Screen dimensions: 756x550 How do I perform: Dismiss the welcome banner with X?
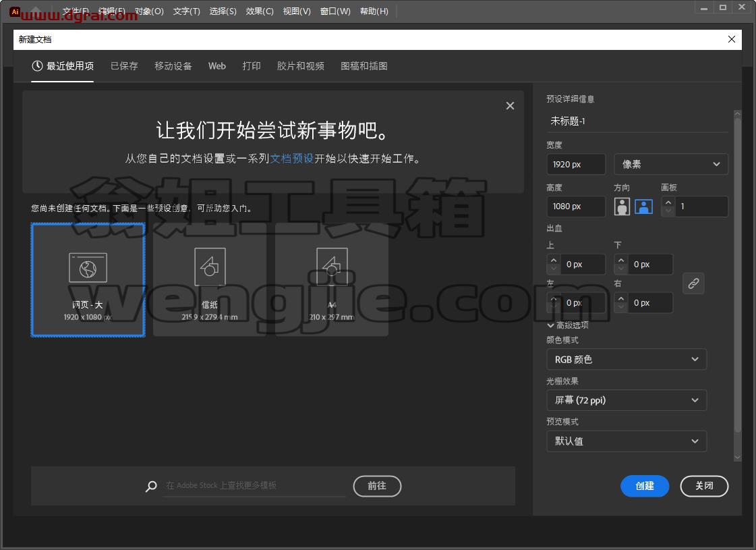point(510,106)
